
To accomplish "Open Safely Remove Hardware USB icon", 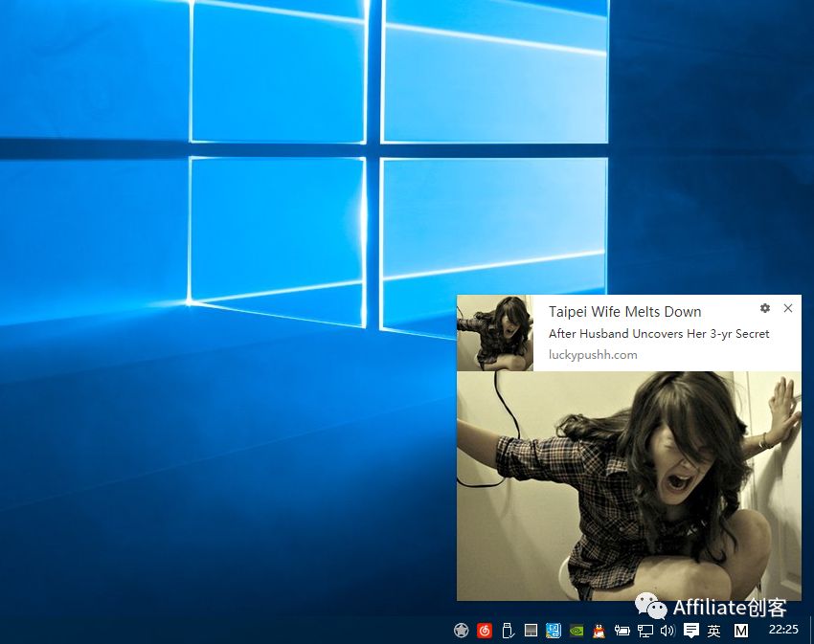I will [508, 631].
